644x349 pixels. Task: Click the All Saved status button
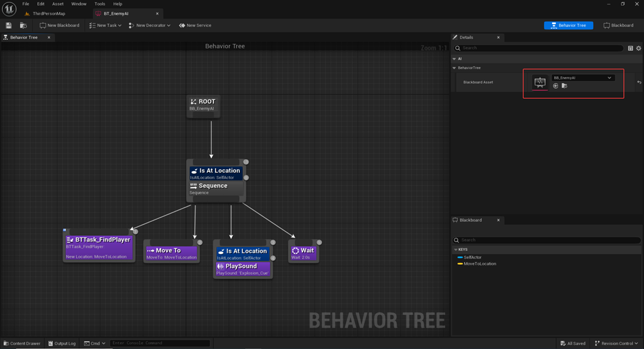tap(573, 343)
